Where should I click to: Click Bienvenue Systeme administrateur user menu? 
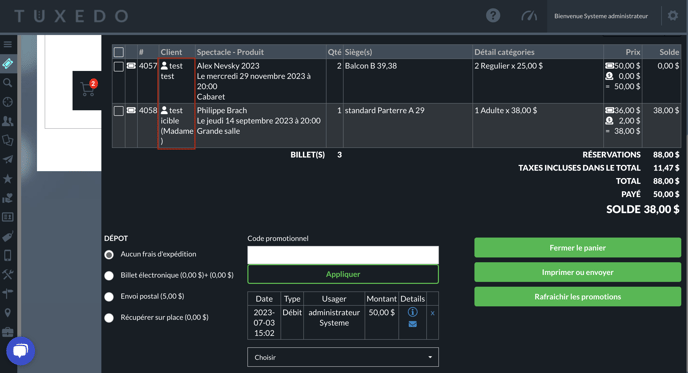pyautogui.click(x=601, y=16)
